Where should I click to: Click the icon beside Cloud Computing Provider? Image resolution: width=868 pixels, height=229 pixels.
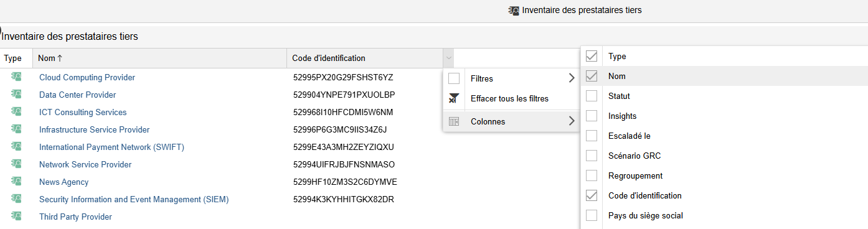(16, 77)
